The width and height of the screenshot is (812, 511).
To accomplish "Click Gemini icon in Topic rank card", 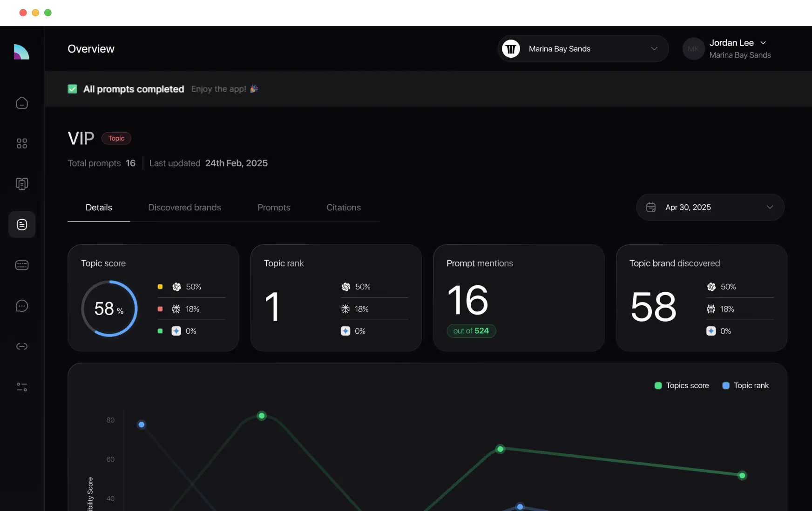I will point(345,331).
